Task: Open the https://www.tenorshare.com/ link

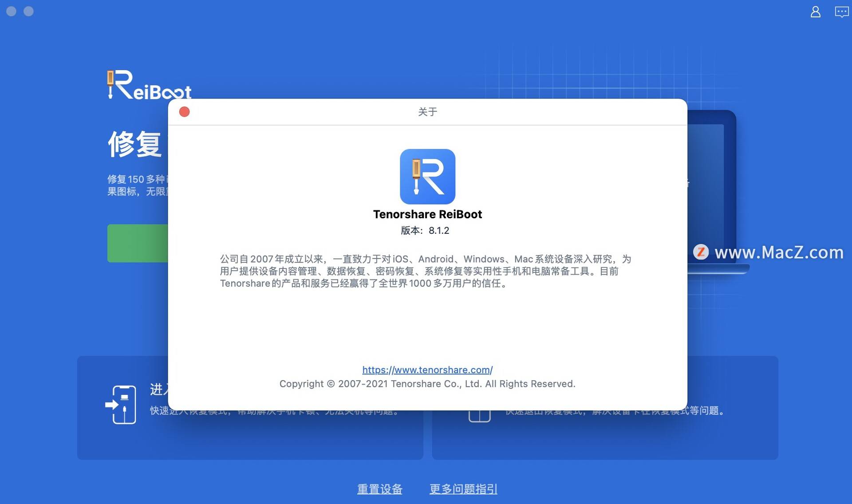Action: [x=427, y=370]
